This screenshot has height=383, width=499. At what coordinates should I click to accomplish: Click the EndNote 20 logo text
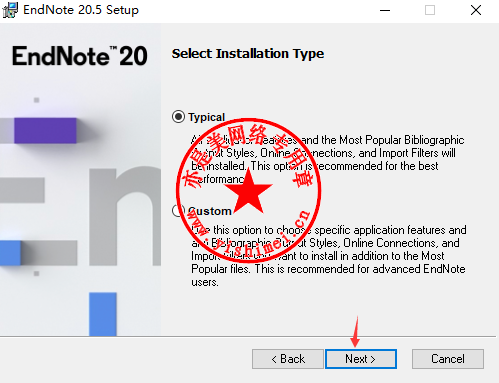tap(80, 56)
